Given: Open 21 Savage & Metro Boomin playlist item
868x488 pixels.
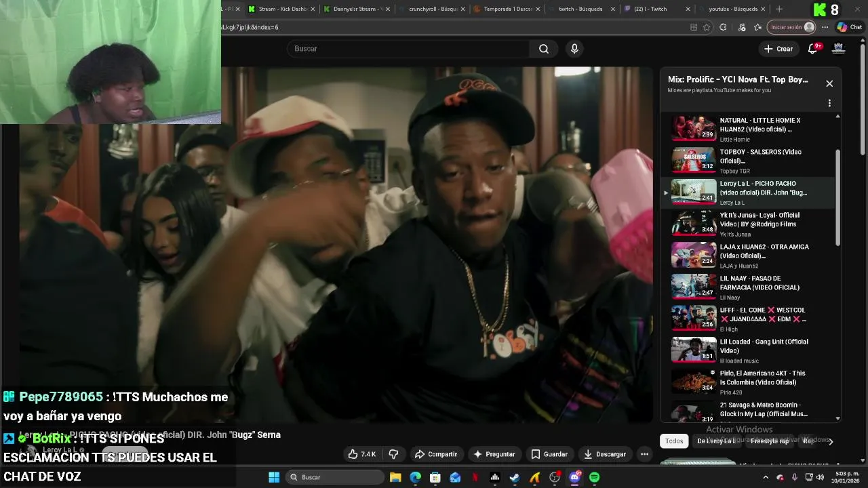Looking at the screenshot, I should coord(749,412).
